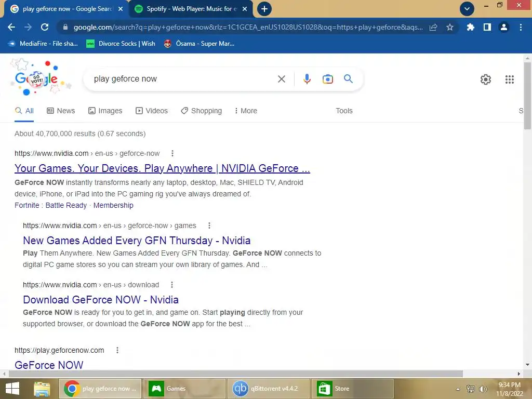The image size is (532, 399).
Task: Submit search with the magnifier icon
Action: pyautogui.click(x=348, y=79)
